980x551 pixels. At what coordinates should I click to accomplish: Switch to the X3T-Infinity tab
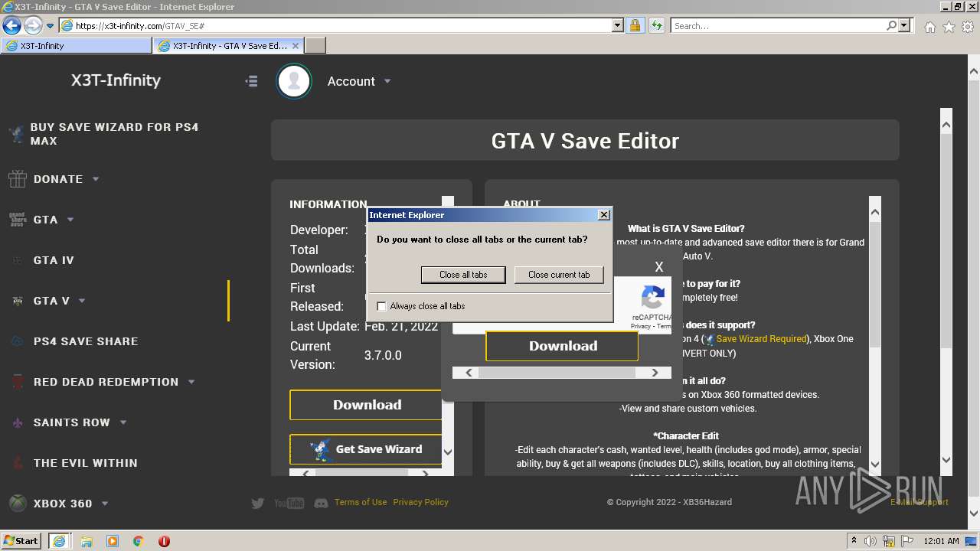pos(77,46)
